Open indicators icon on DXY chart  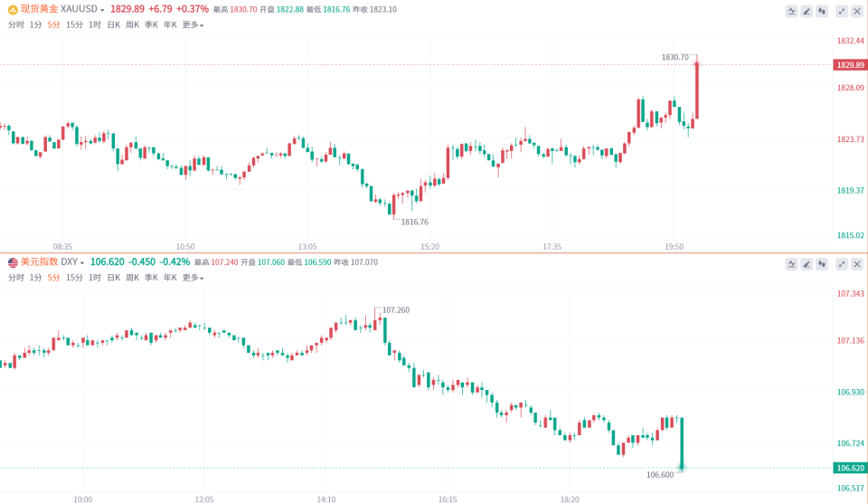click(792, 264)
